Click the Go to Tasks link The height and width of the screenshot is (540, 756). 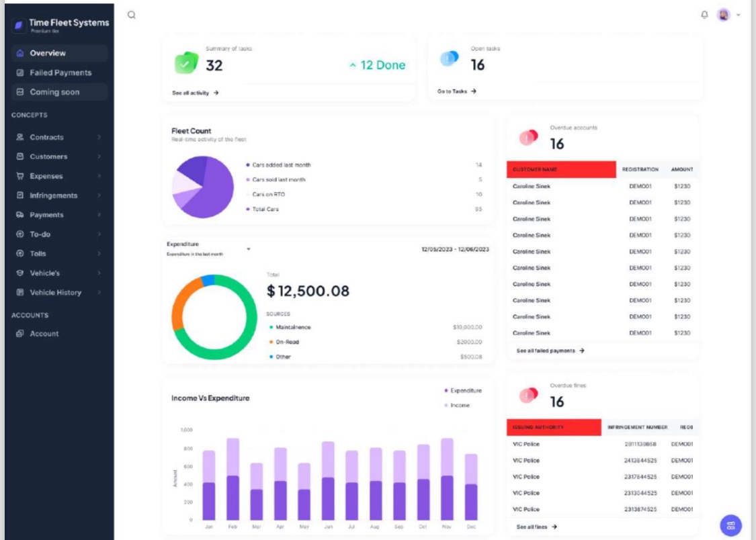point(456,91)
